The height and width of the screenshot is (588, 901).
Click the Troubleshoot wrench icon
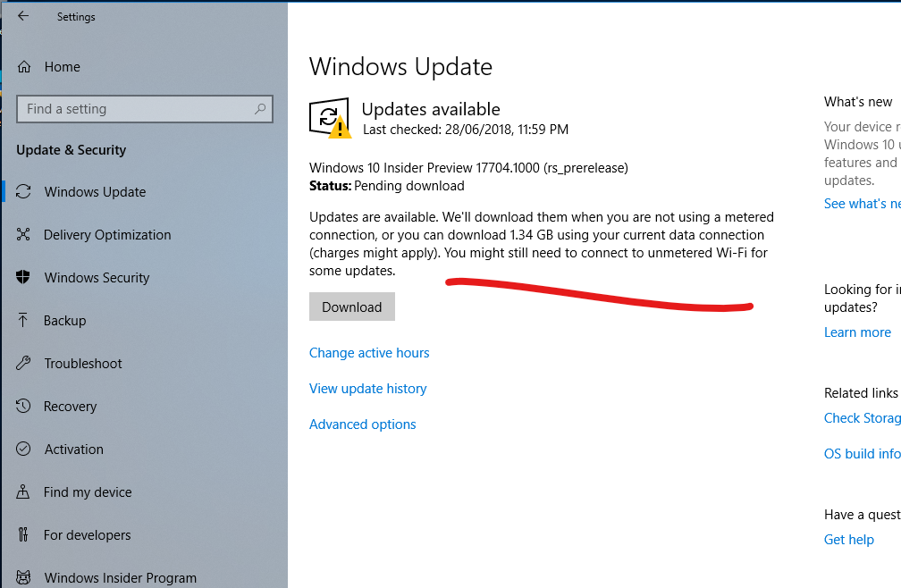click(23, 363)
